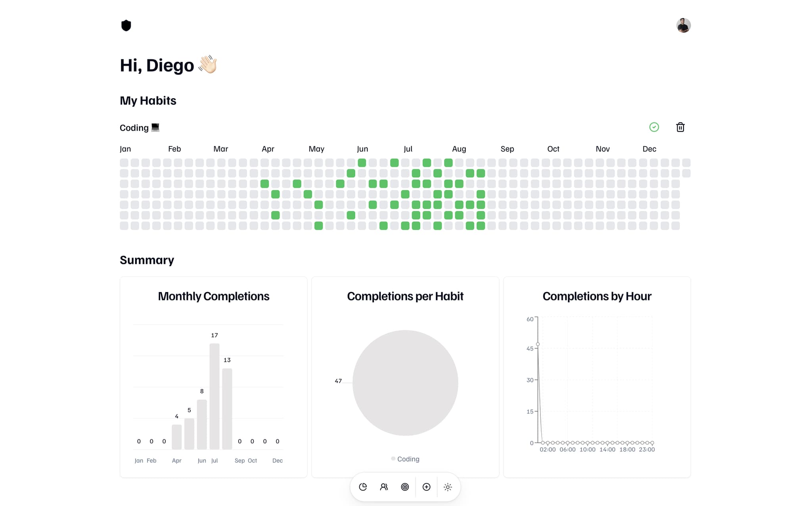Open the target goals icon in dock
The width and height of the screenshot is (812, 506).
pyautogui.click(x=405, y=487)
